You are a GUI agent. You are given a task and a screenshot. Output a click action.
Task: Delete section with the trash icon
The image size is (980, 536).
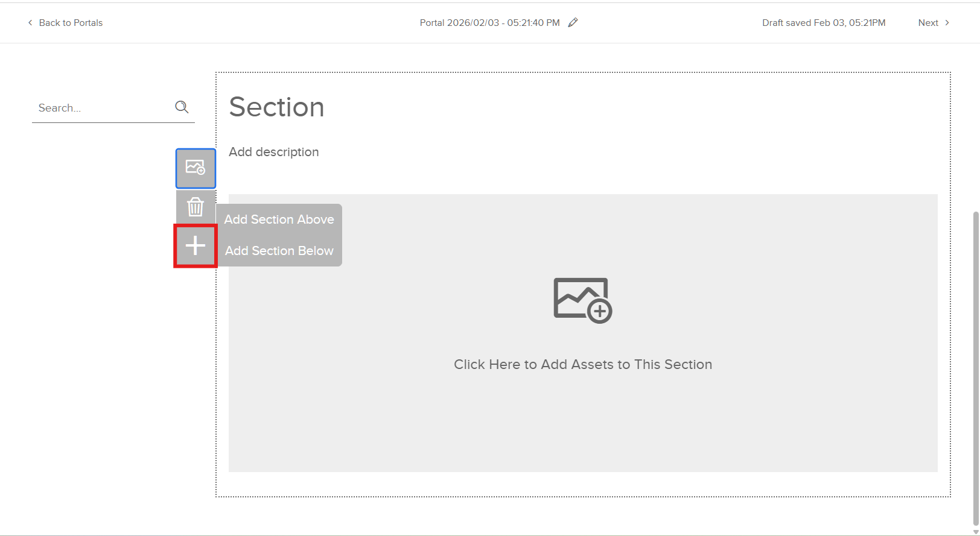pos(196,207)
